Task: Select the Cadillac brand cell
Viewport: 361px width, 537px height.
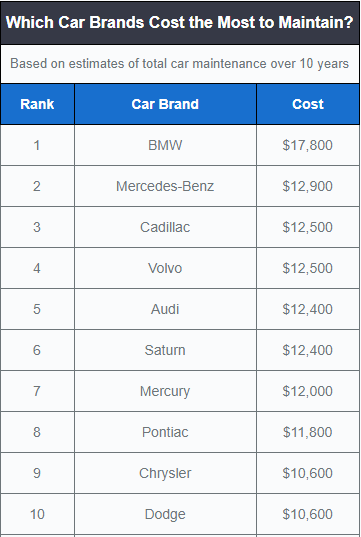Action: pyautogui.click(x=165, y=227)
